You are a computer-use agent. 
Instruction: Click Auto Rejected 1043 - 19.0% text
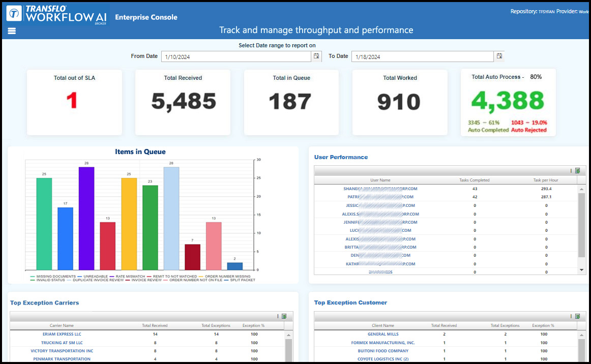coord(529,126)
